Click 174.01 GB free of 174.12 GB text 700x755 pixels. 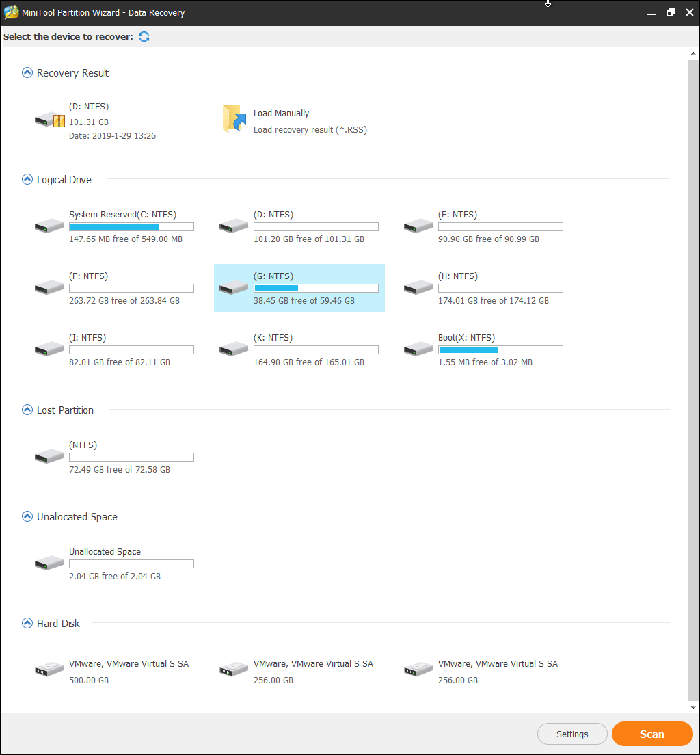pos(494,300)
